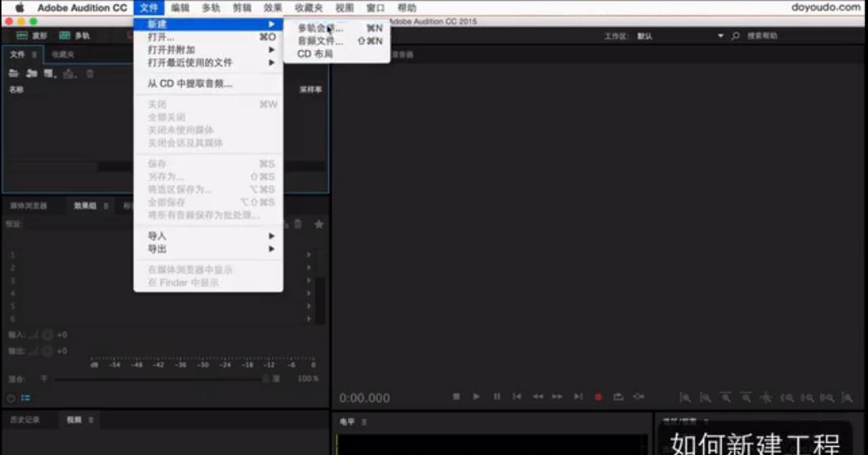
Task: Open the 工作区 workspace dropdown
Action: coord(720,36)
